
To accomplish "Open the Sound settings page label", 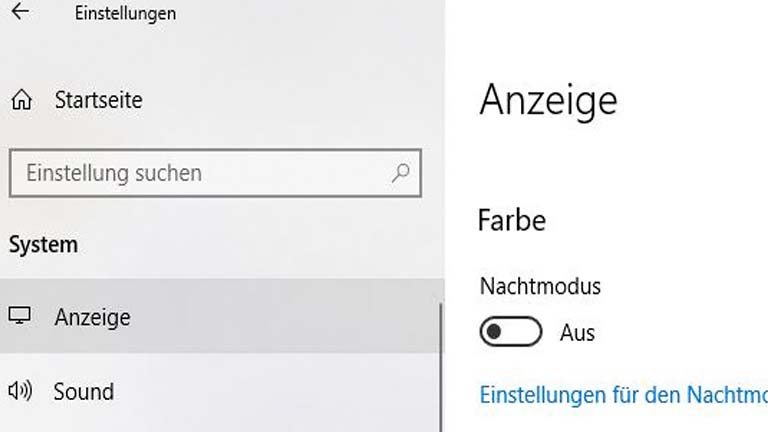I will 83,391.
